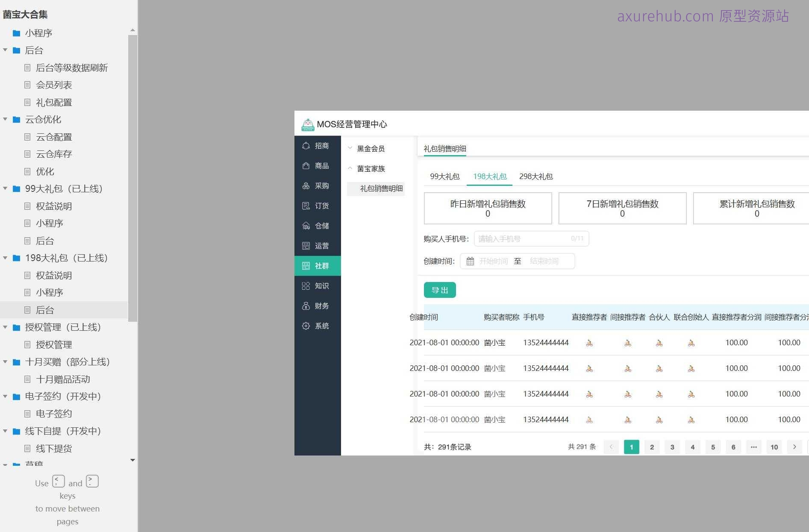Image resolution: width=809 pixels, height=532 pixels.
Task: Collapse the 菌宝家族 submenu
Action: coord(350,168)
